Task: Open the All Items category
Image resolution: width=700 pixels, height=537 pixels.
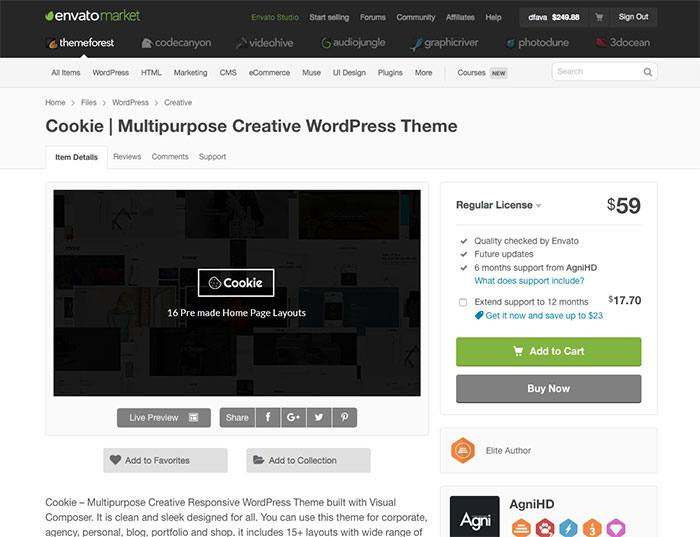Action: click(66, 72)
